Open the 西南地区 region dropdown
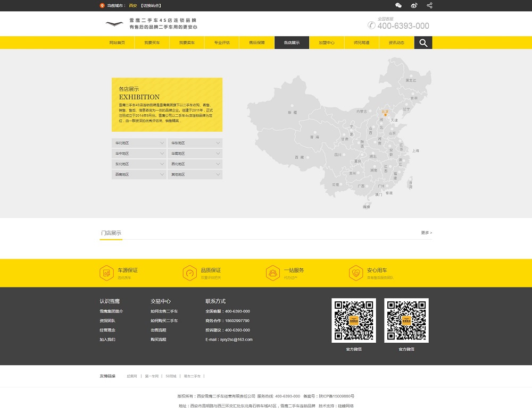 click(x=139, y=174)
